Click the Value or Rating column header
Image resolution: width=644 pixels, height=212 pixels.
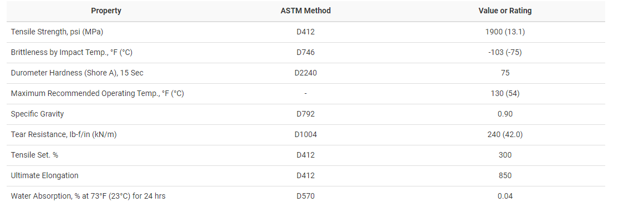click(x=505, y=11)
